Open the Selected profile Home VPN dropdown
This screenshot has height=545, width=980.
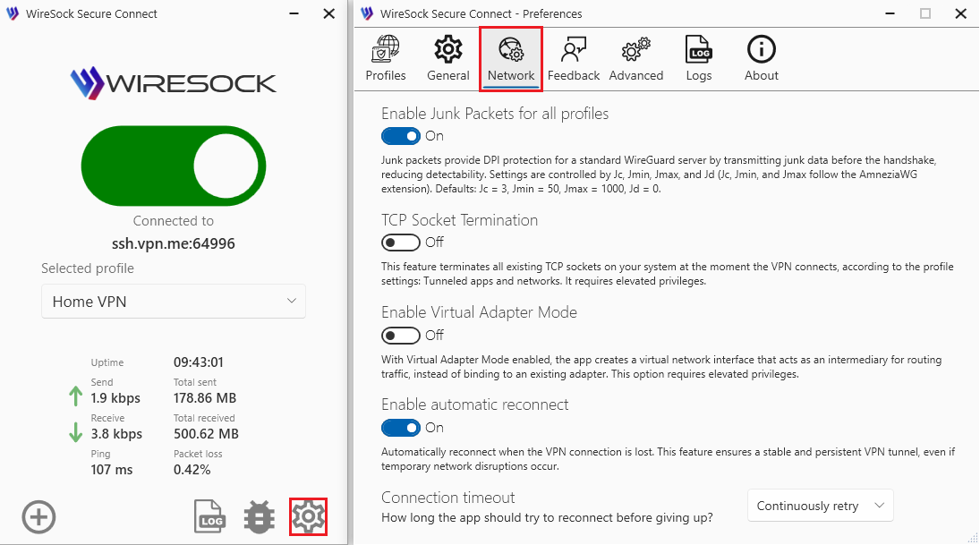[x=173, y=302]
